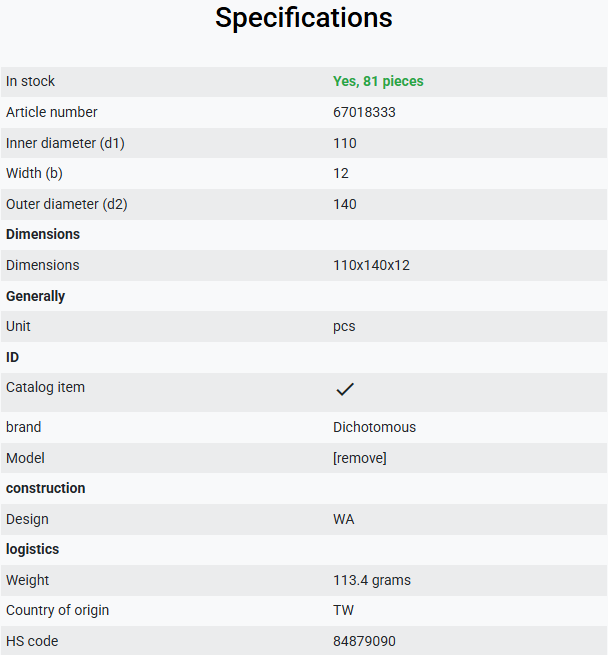Select dimensions value 110x140x12
This screenshot has width=608, height=655.
click(x=371, y=265)
